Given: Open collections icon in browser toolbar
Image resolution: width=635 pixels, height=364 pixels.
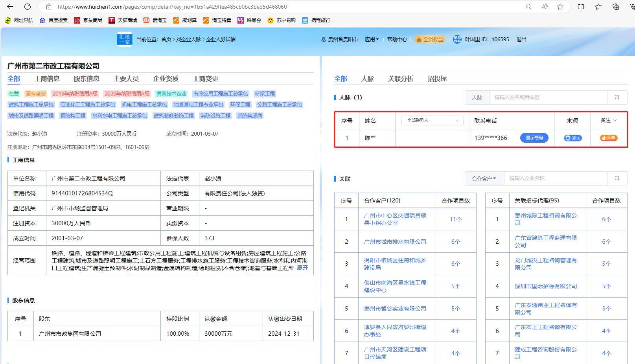Looking at the screenshot, I should click(616, 7).
